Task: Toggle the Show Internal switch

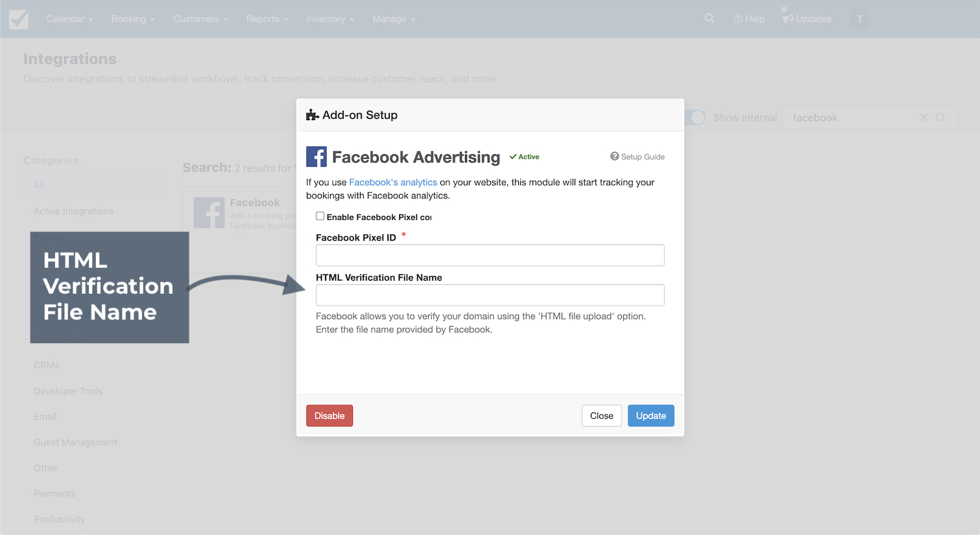Action: (695, 117)
